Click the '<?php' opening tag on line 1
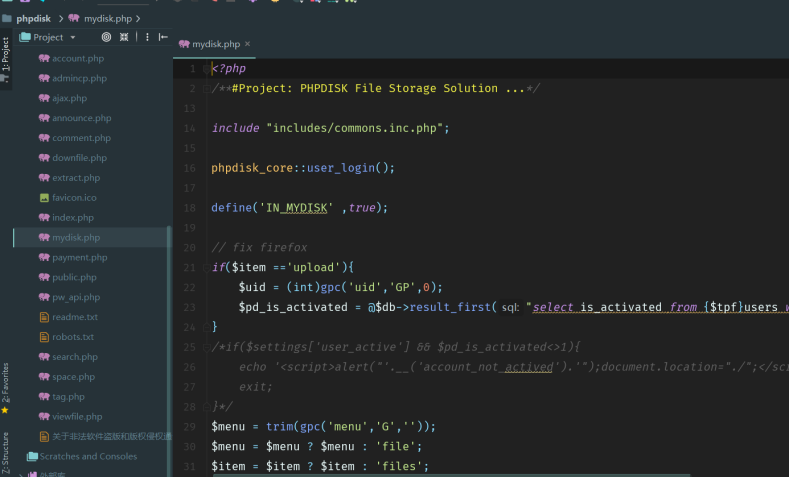This screenshot has width=789, height=478. point(229,69)
